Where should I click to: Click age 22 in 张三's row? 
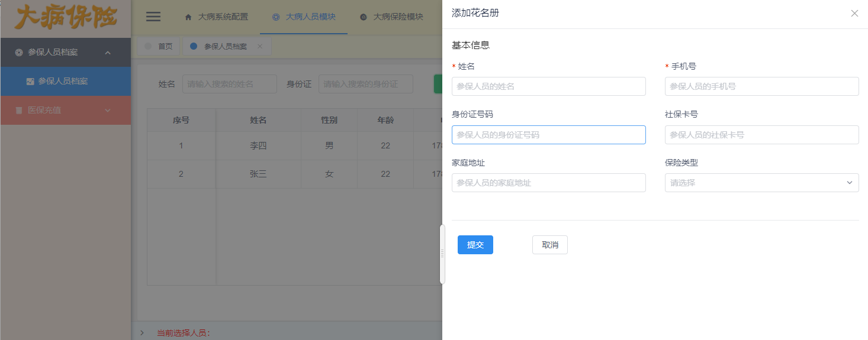tap(385, 174)
